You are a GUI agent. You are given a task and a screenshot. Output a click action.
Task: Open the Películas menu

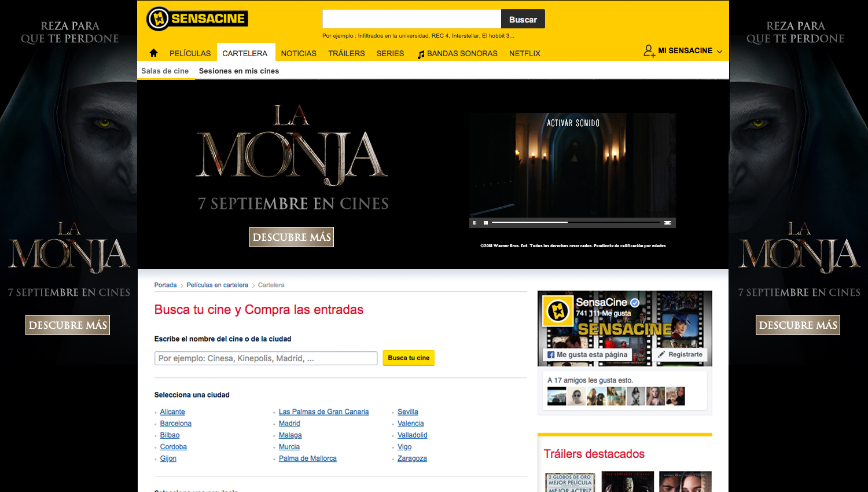coord(190,53)
